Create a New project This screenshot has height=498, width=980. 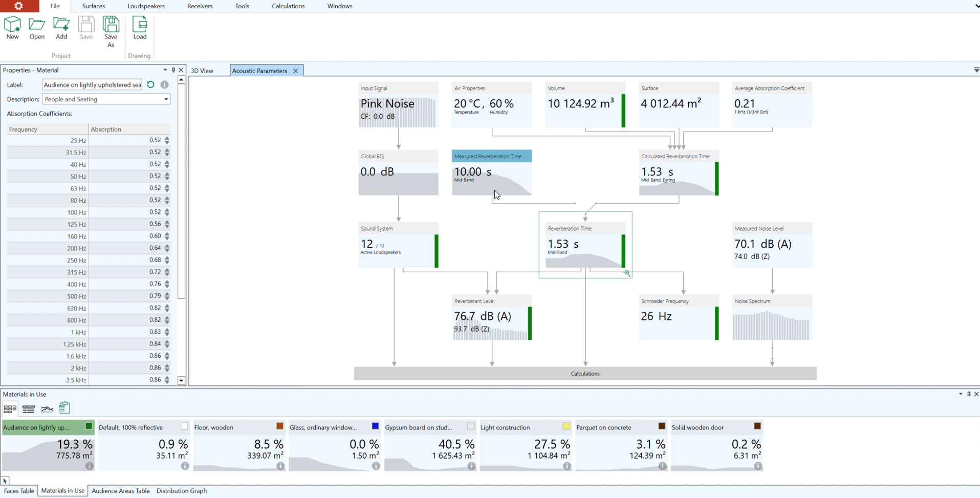point(12,28)
